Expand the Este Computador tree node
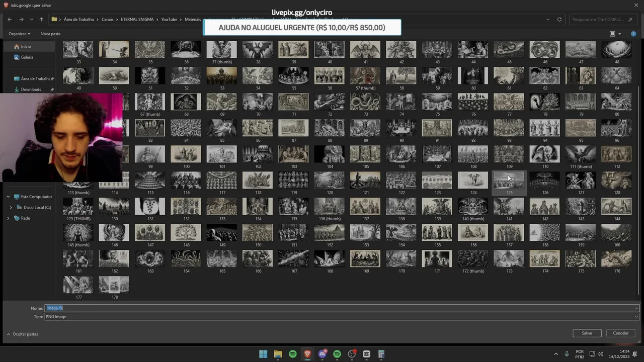644x362 pixels. [x=8, y=197]
